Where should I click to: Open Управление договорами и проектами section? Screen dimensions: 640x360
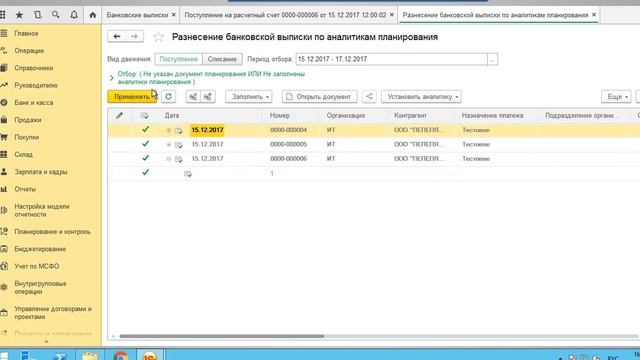pos(53,313)
